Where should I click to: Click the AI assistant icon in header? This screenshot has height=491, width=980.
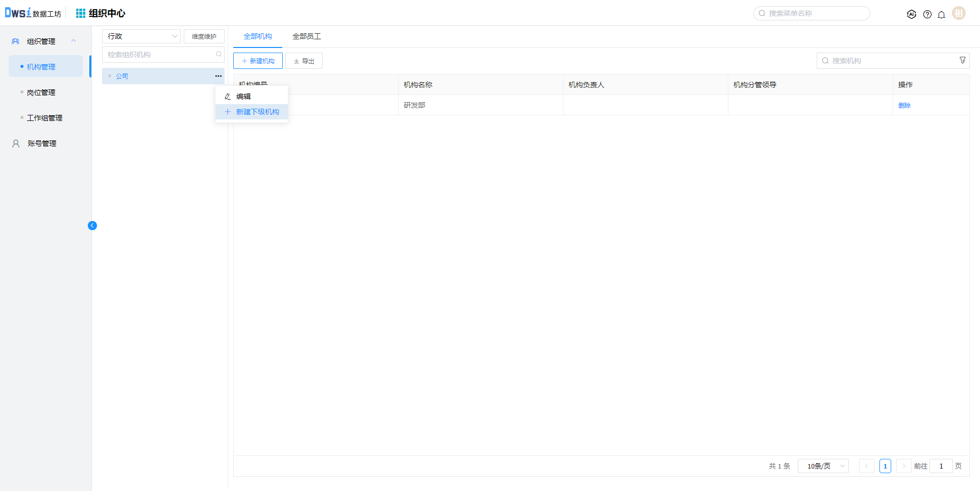911,14
